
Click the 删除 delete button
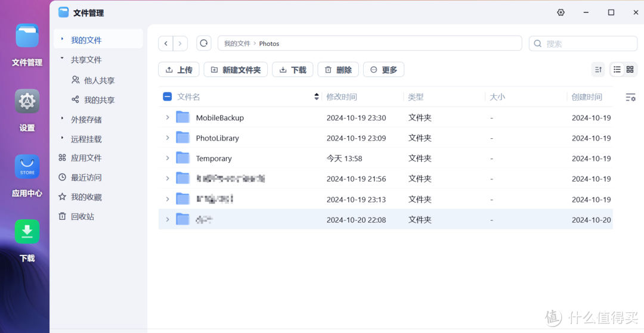[x=338, y=70]
